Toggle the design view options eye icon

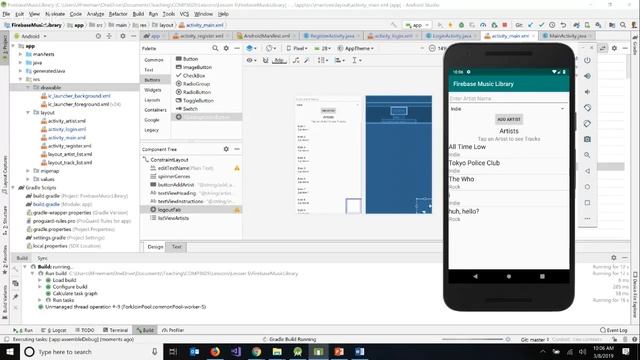coord(251,60)
